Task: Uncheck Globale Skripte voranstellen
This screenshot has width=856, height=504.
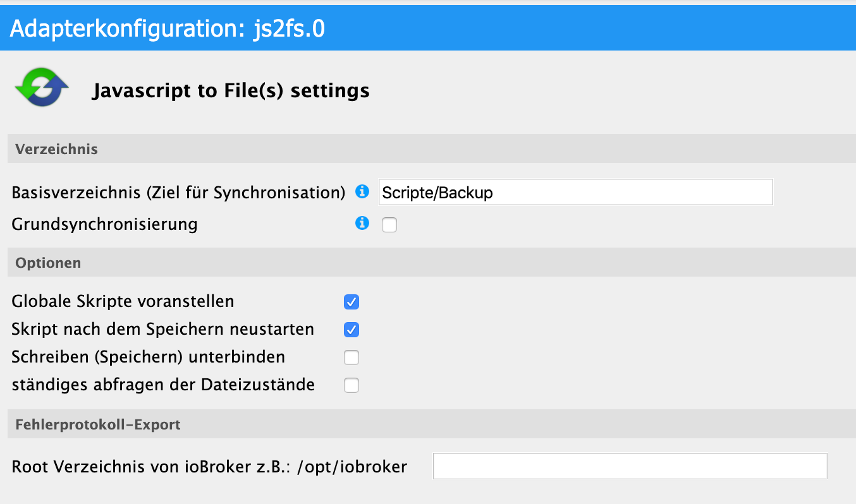Action: 352,302
